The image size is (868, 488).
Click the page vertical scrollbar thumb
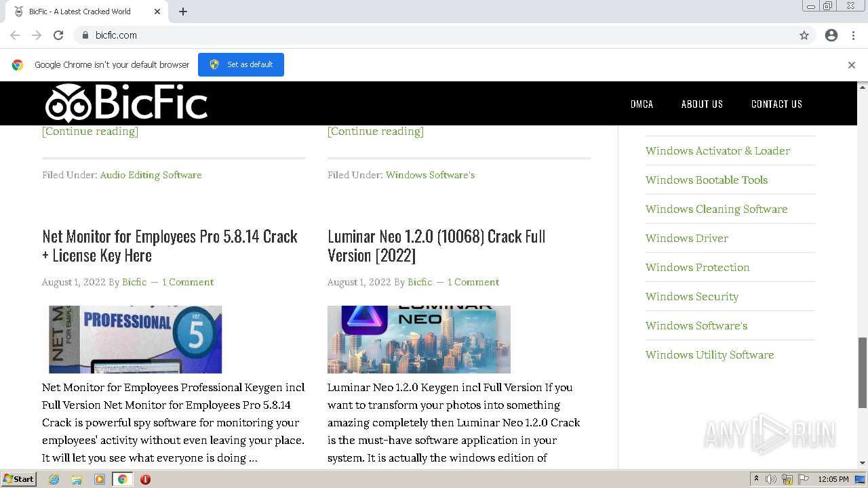coord(863,372)
